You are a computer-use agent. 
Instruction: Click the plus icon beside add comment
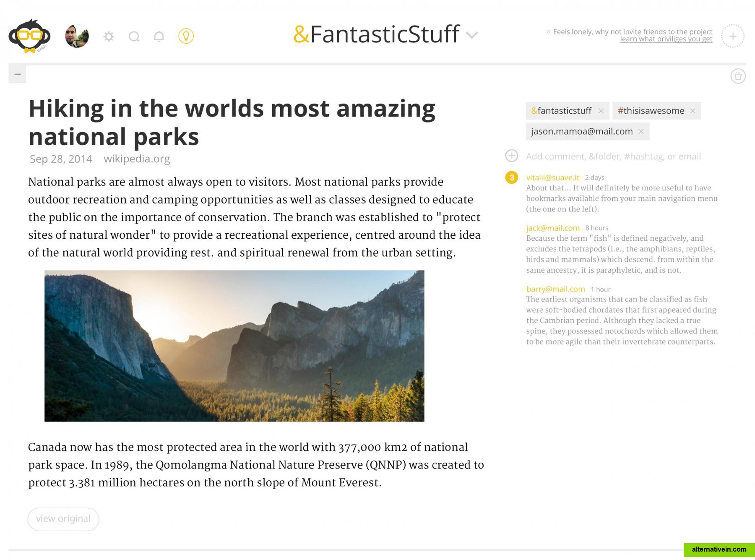pyautogui.click(x=511, y=156)
